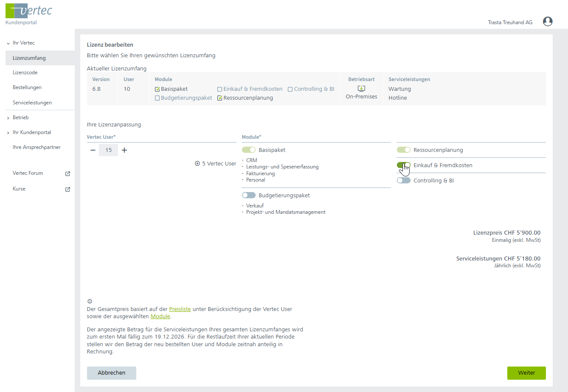Expand the Ihr Kundenportal section

click(8, 133)
